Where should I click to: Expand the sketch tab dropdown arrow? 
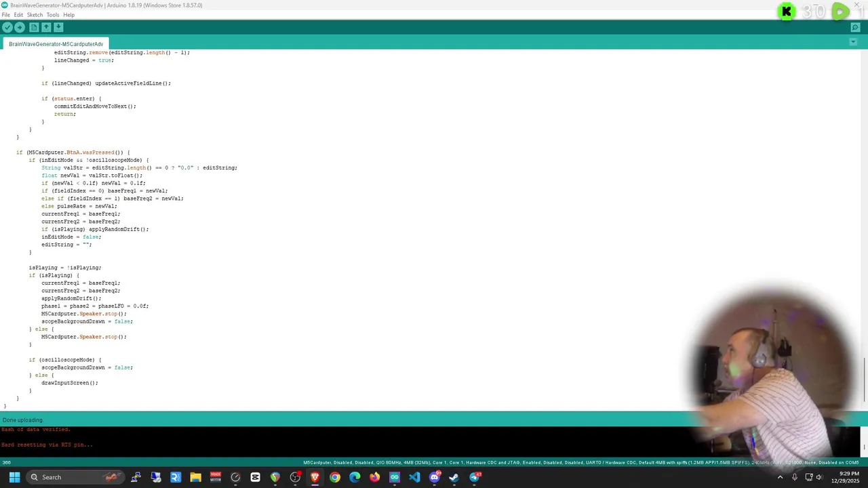pos(853,42)
